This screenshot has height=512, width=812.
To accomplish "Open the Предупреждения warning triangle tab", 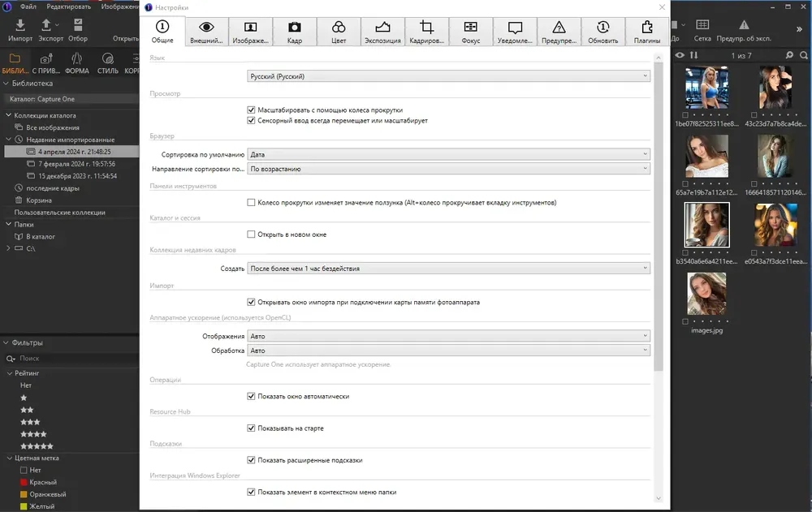I will (559, 27).
